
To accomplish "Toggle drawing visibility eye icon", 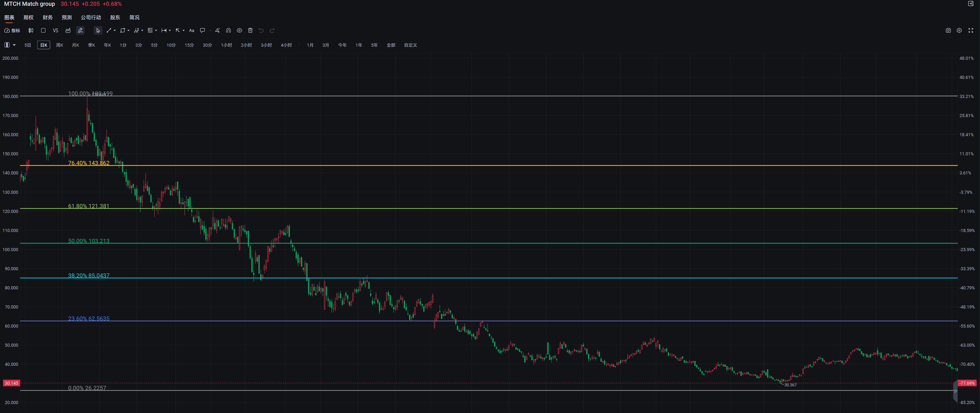I will 239,30.
